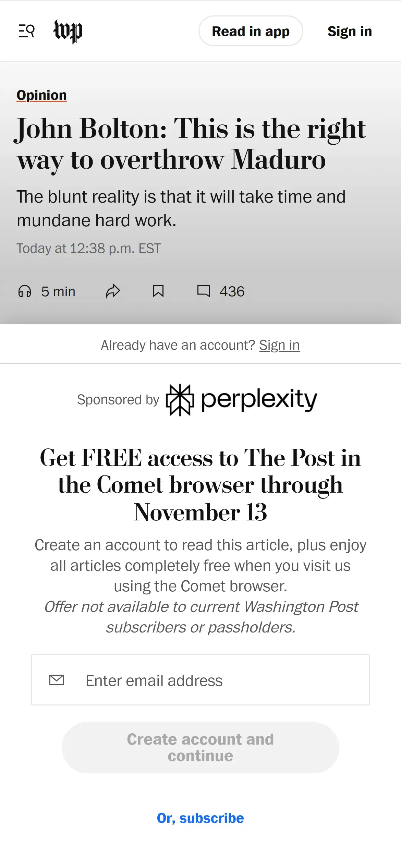Open the menu and search icon
The height and width of the screenshot is (868, 401).
click(27, 31)
